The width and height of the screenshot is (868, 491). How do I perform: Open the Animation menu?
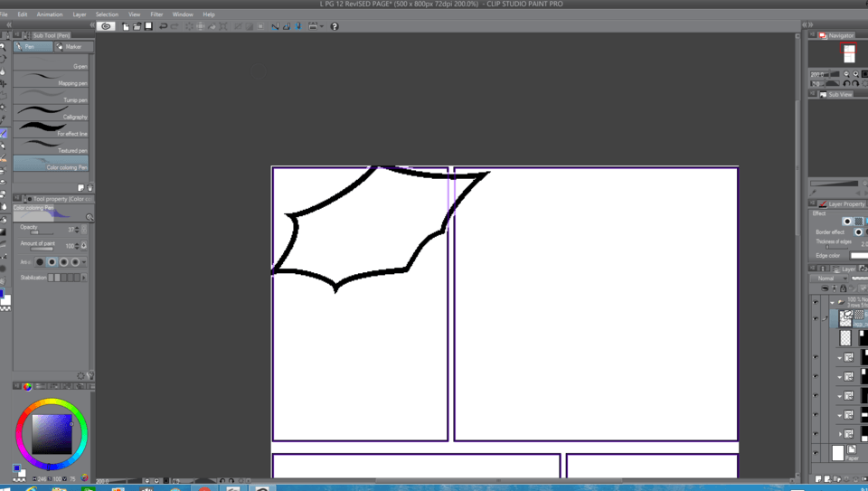pyautogui.click(x=50, y=14)
